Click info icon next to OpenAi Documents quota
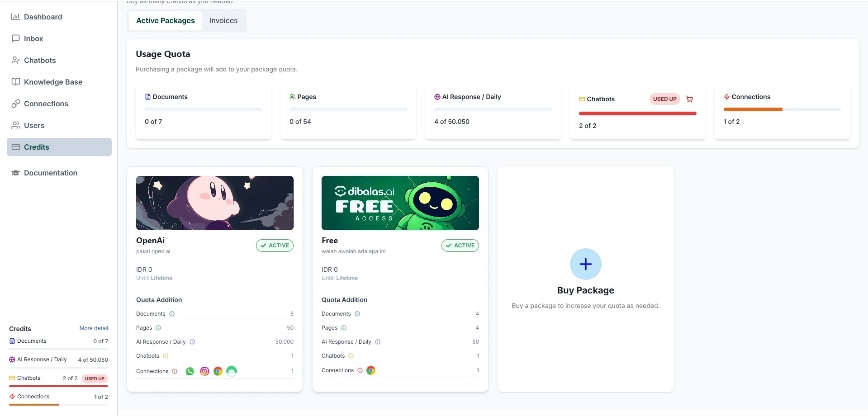This screenshot has height=416, width=868. tap(172, 314)
